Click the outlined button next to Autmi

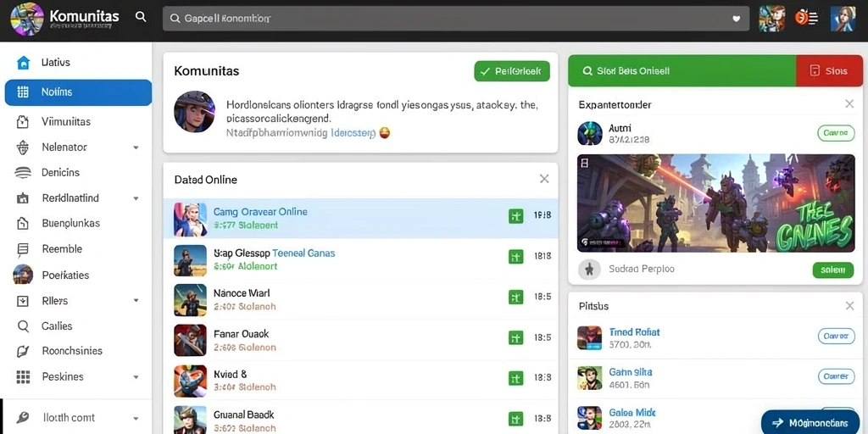pyautogui.click(x=835, y=133)
